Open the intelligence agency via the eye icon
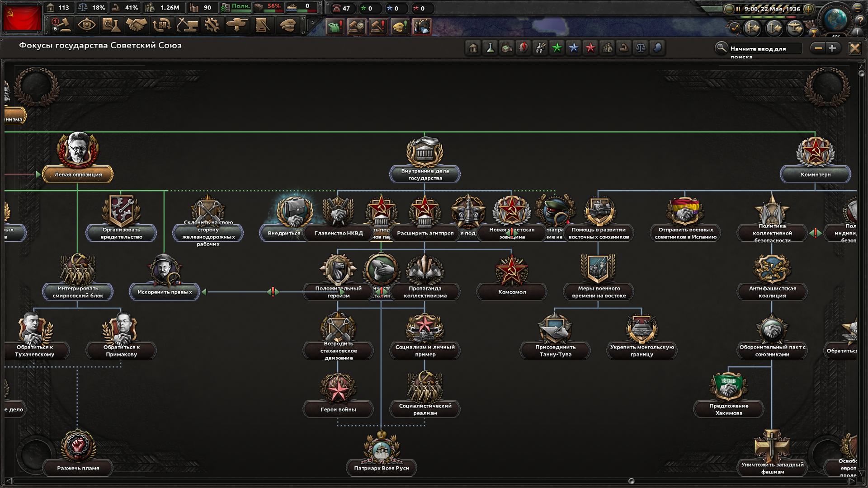868x488 pixels. (88, 26)
